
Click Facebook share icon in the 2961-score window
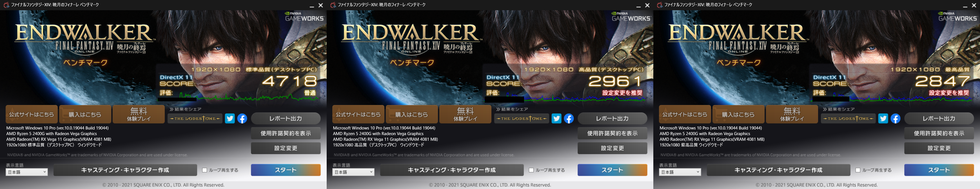click(569, 118)
